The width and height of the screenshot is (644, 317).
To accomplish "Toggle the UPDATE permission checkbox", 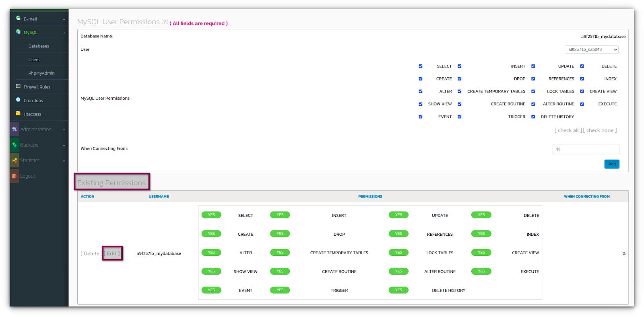I will tap(533, 66).
